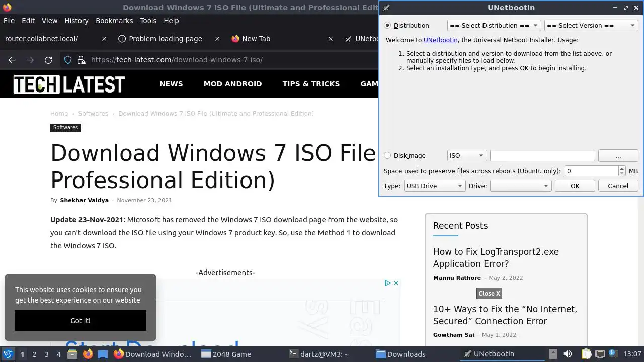644x362 pixels.
Task: Close the New Tab tab
Action: point(331,39)
